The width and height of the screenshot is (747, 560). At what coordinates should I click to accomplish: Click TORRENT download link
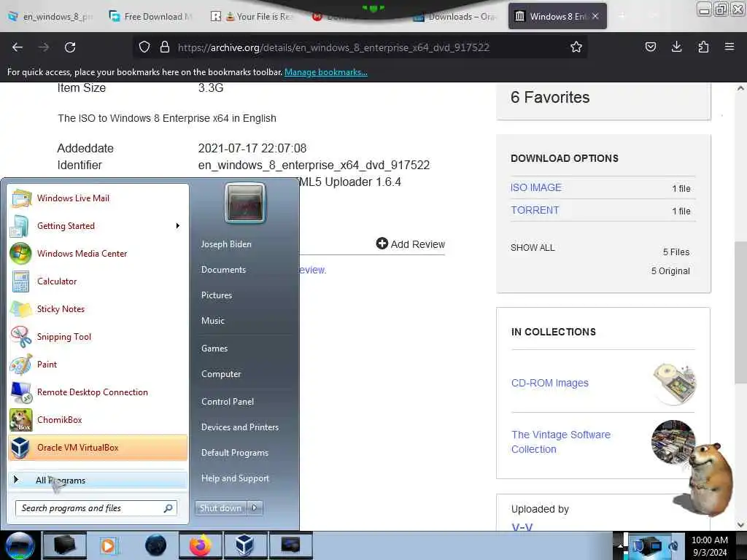pyautogui.click(x=535, y=210)
